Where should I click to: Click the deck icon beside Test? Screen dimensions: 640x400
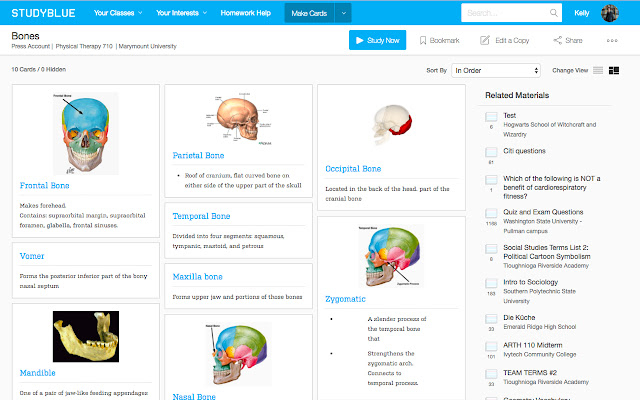click(x=491, y=117)
